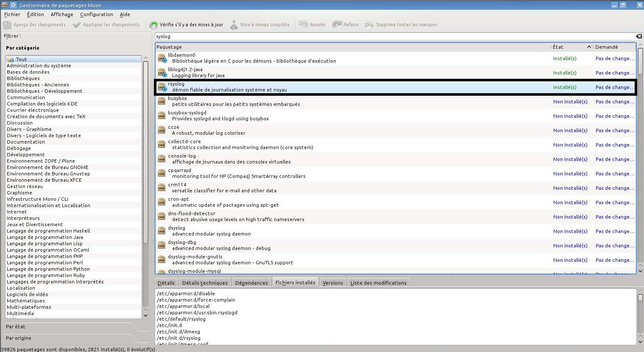The image size is (644, 352).
Task: Switch to the Dépendances tab
Action: click(x=251, y=282)
